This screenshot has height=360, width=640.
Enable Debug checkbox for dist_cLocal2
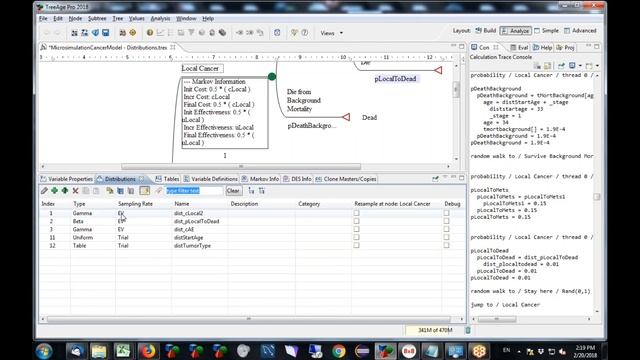(446, 213)
